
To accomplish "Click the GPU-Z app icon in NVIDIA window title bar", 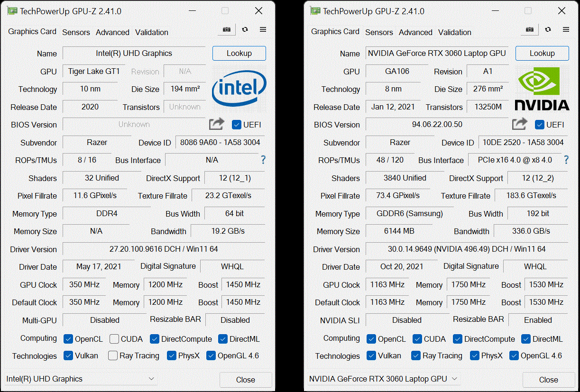I will pyautogui.click(x=316, y=11).
